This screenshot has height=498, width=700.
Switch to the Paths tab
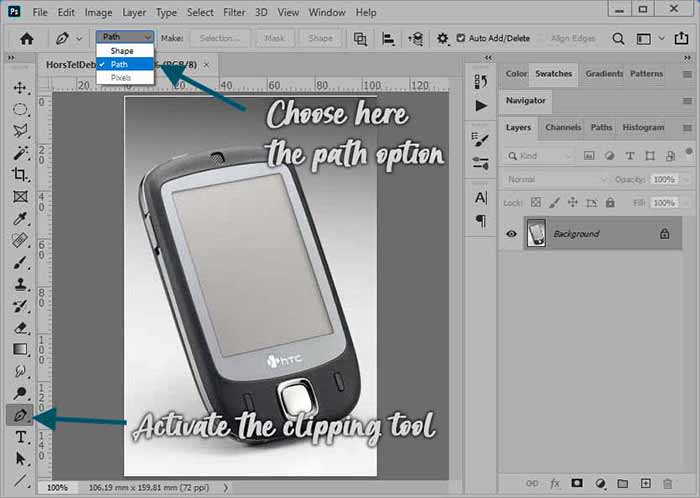(601, 128)
